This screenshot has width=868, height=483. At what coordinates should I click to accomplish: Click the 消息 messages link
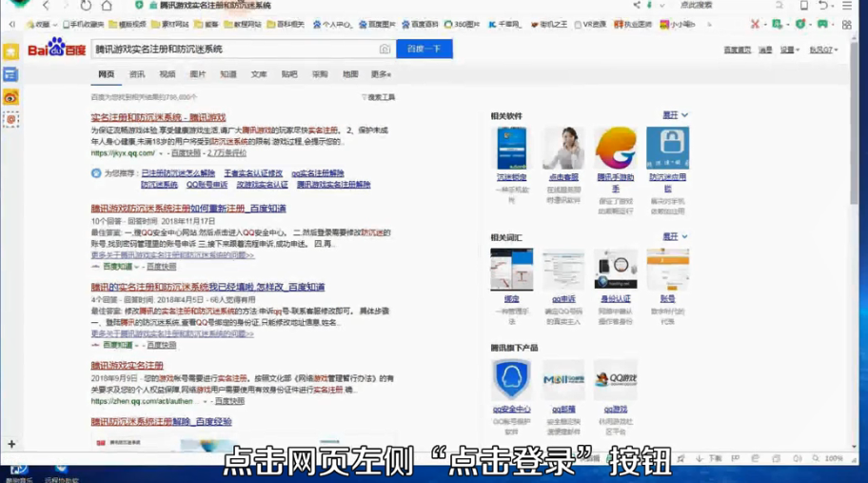(765, 50)
